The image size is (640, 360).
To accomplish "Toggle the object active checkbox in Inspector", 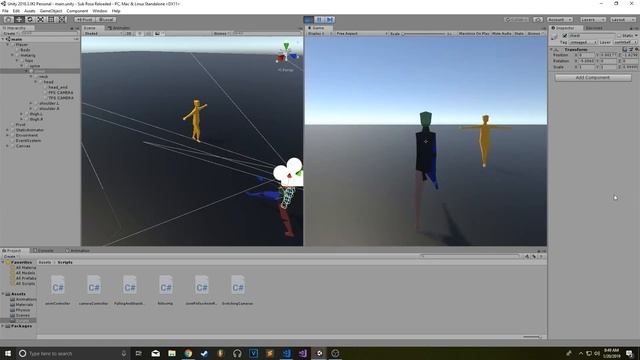I will 565,36.
